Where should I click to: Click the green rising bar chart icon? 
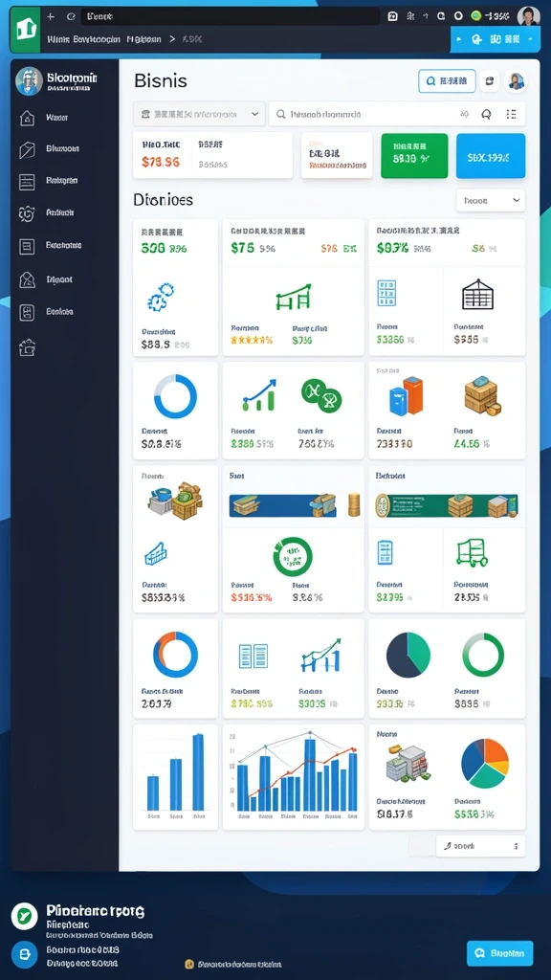293,297
